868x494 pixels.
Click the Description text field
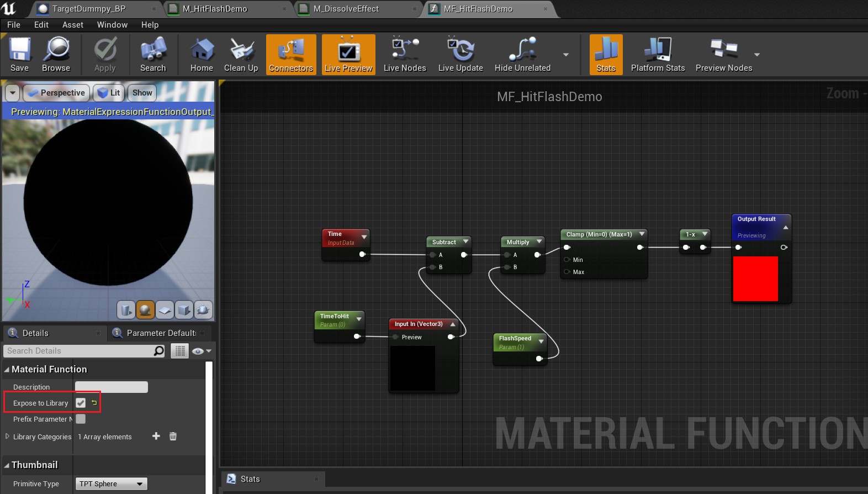(x=111, y=387)
